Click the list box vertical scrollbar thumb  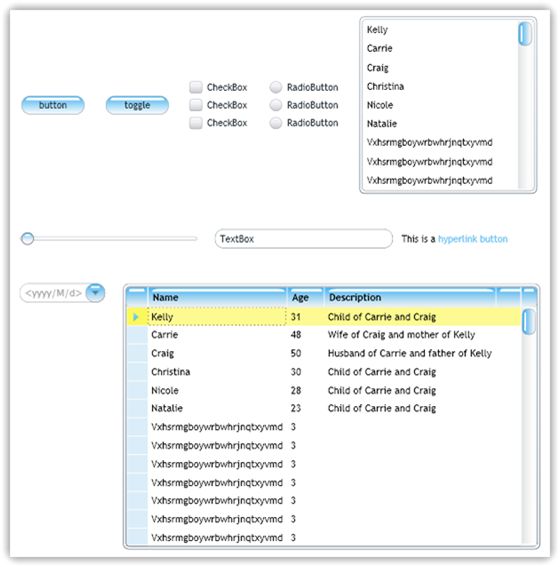(x=525, y=34)
